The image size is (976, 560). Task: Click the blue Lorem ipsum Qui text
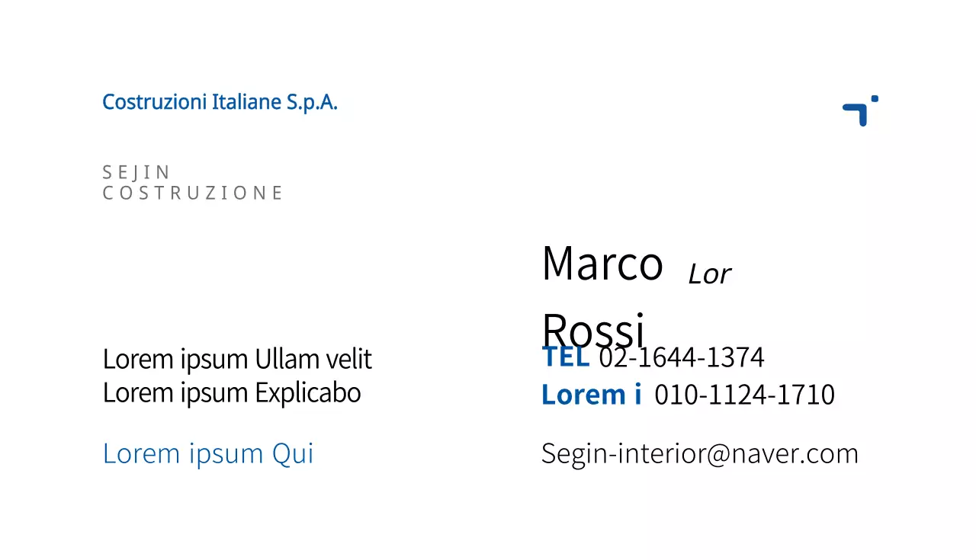(x=208, y=453)
